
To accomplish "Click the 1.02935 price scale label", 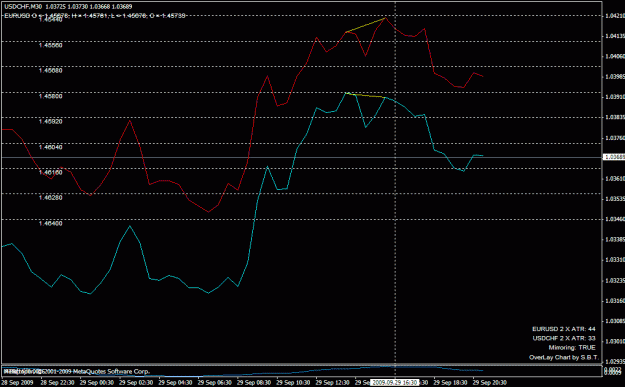I will (x=615, y=361).
